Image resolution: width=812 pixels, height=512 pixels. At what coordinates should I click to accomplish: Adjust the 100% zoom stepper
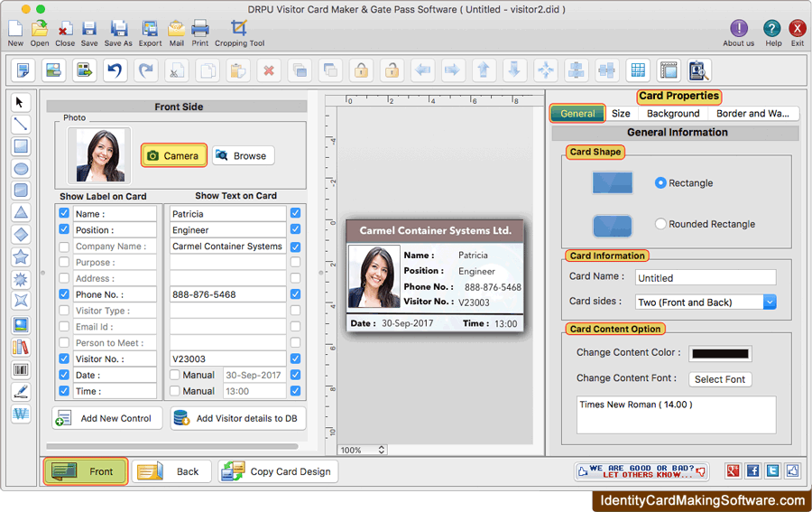(382, 450)
